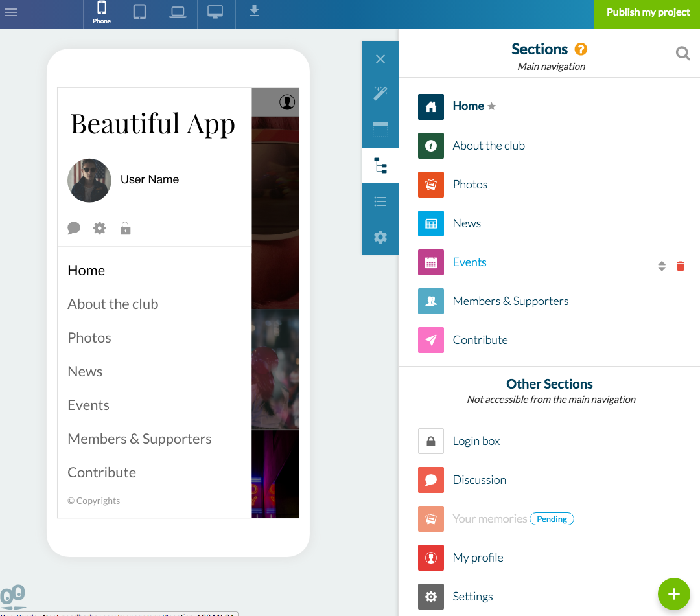The image size is (700, 616).
Task: Click Publish my project button
Action: (x=647, y=13)
